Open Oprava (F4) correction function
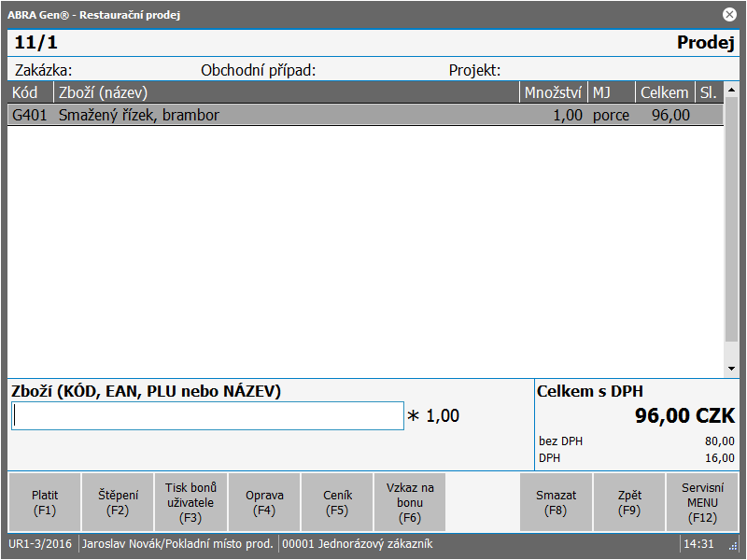Image resolution: width=747 pixels, height=560 pixels. click(x=264, y=503)
